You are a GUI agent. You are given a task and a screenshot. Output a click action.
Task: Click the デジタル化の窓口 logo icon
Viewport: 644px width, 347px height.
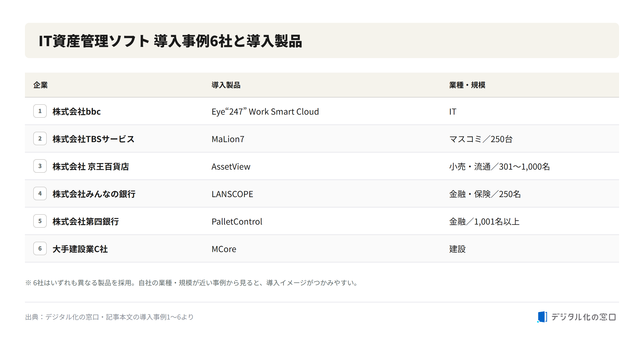pos(542,317)
